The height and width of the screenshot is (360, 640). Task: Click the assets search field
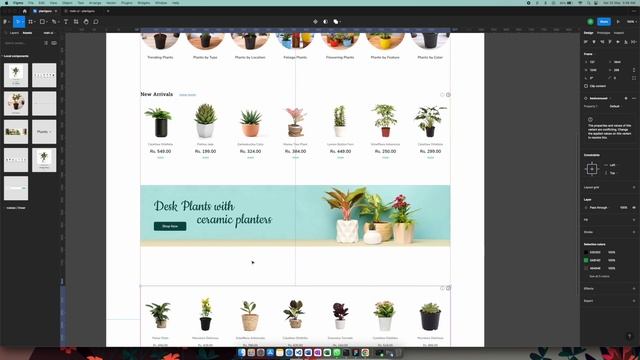click(x=22, y=43)
